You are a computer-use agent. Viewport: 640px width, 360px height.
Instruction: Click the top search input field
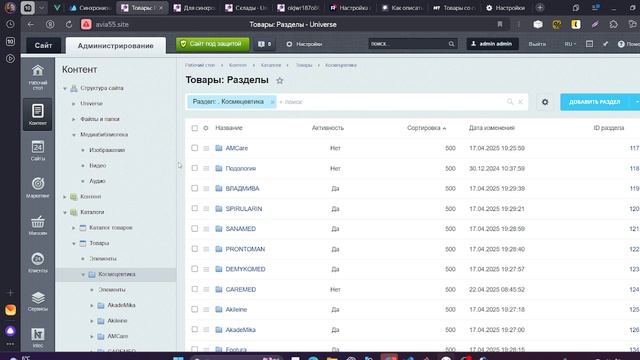pos(408,44)
